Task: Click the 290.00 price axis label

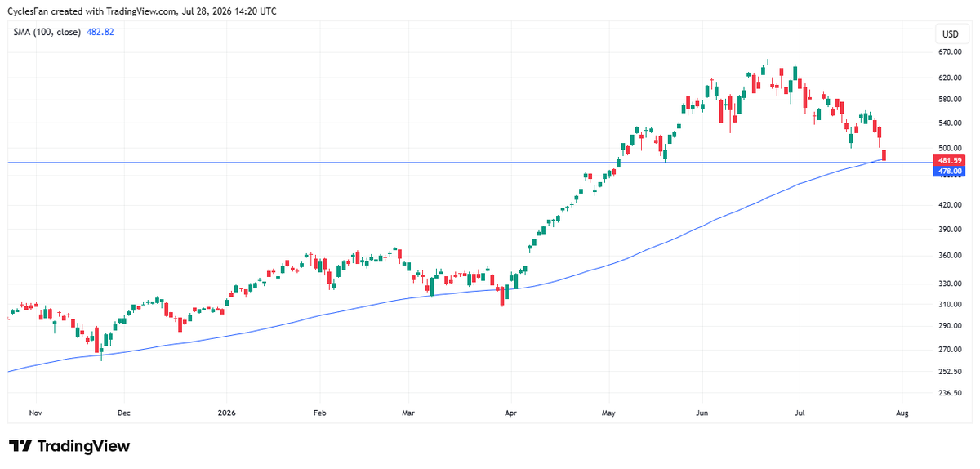Action: (x=950, y=326)
